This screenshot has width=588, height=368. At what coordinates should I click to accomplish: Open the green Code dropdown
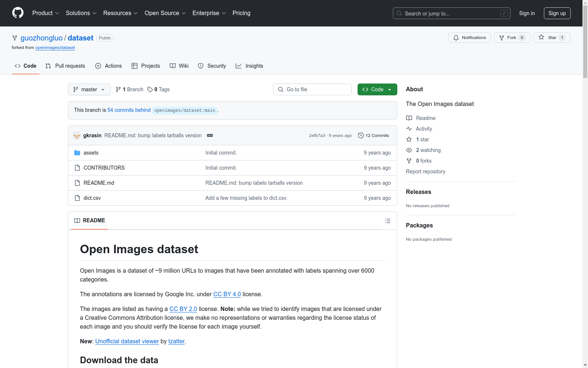(x=377, y=89)
